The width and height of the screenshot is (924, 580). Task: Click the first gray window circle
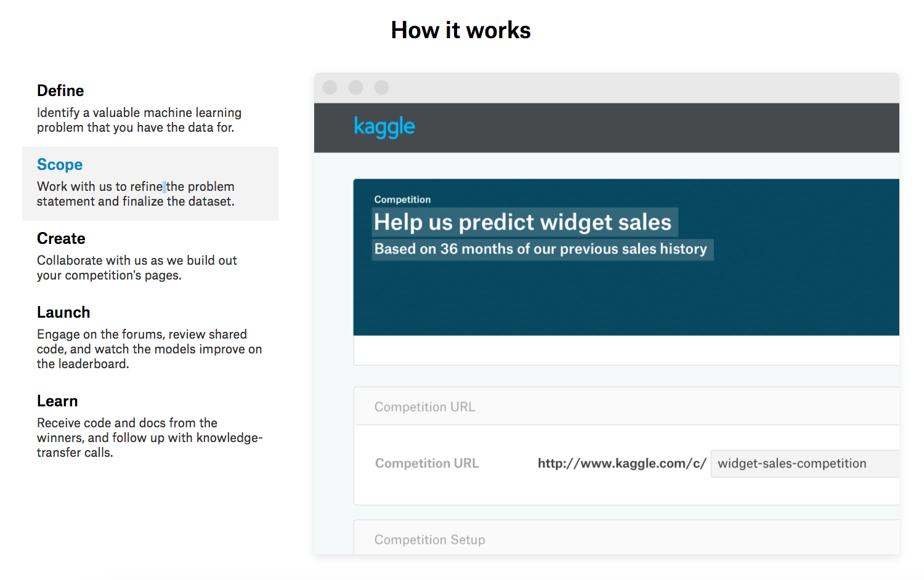(x=330, y=87)
